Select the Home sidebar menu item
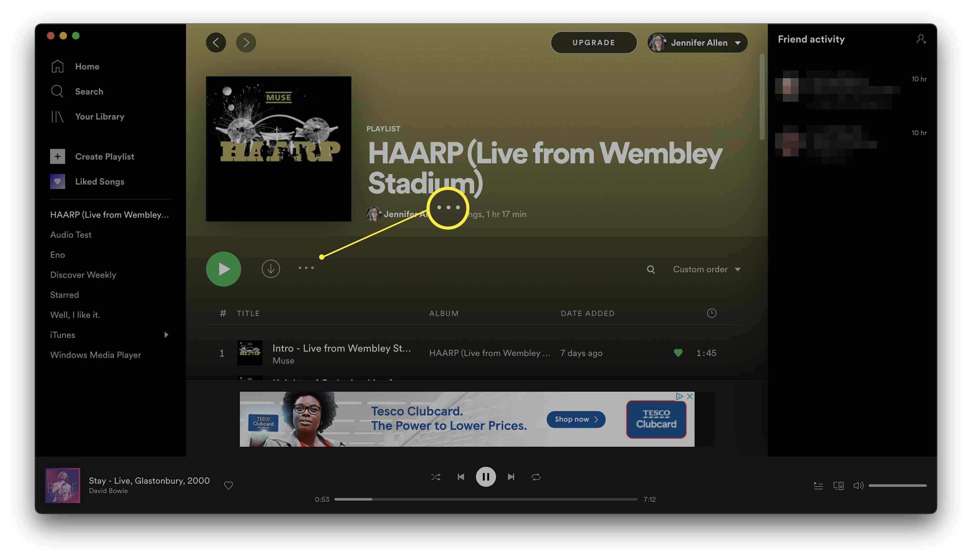The image size is (972, 560). coord(87,66)
